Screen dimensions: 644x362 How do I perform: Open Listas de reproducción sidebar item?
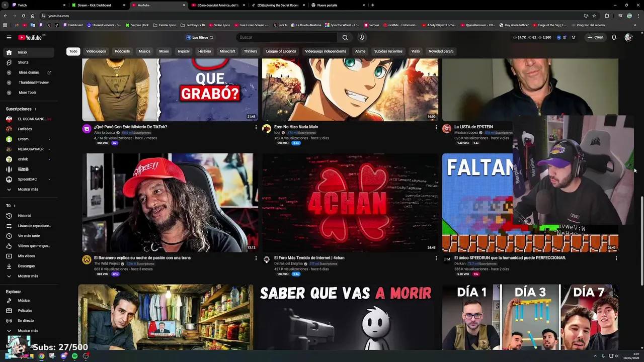coord(29,226)
